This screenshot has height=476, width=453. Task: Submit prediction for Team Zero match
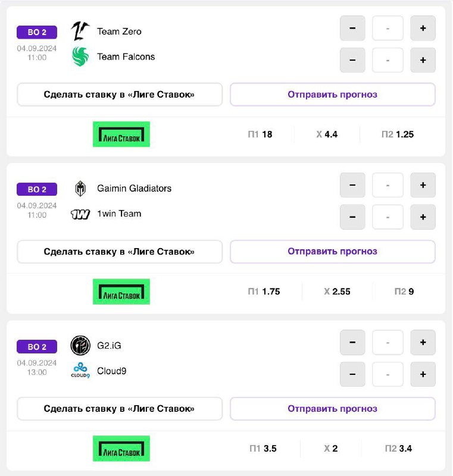tap(332, 95)
